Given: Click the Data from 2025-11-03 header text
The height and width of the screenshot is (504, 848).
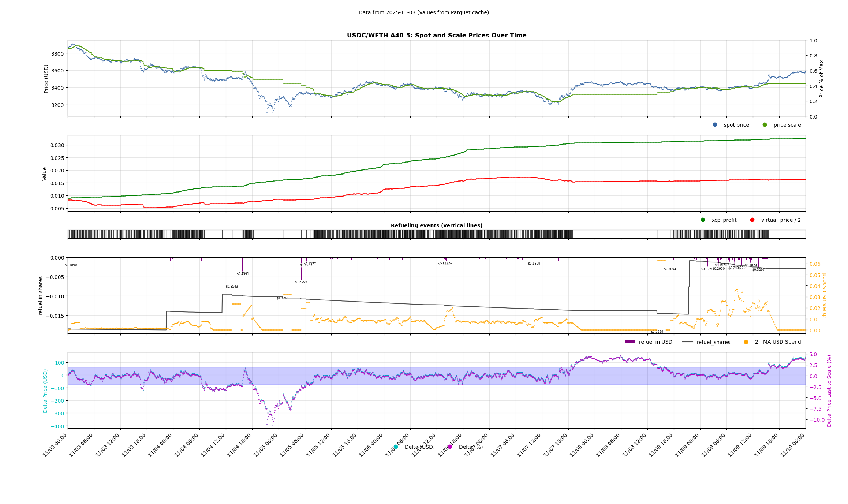Looking at the screenshot, I should 423,12.
